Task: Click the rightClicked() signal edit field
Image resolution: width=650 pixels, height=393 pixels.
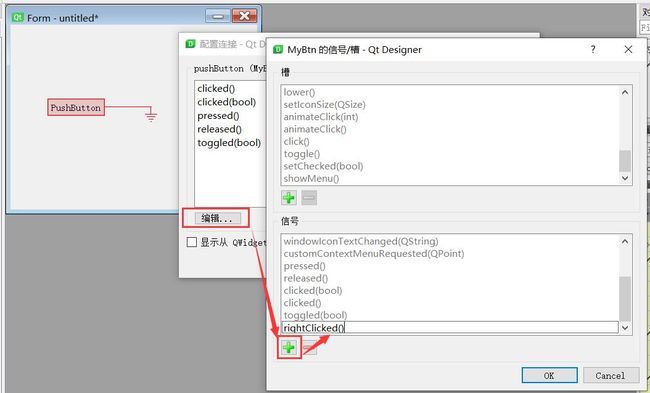Action: pos(450,328)
